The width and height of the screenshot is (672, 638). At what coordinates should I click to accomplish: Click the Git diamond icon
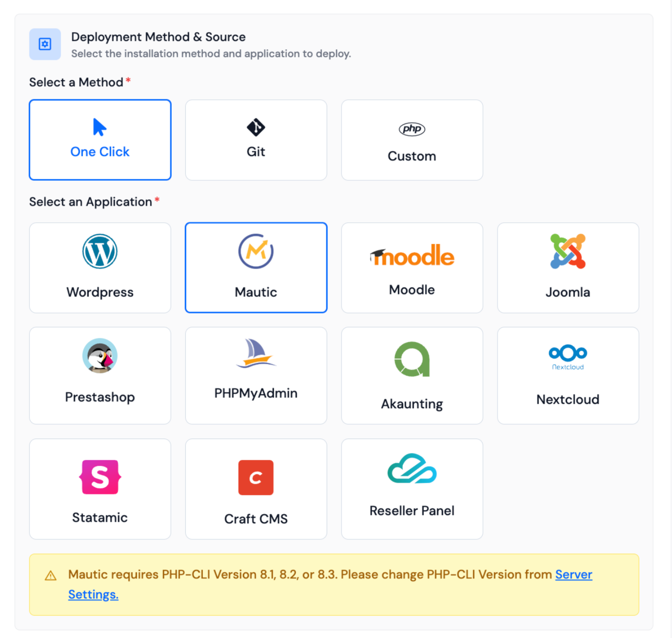pos(256,128)
